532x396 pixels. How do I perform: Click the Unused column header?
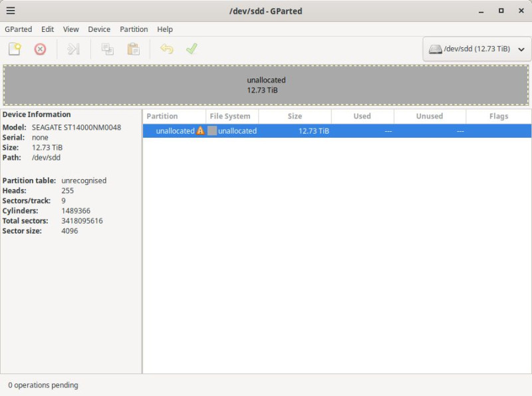click(x=430, y=116)
